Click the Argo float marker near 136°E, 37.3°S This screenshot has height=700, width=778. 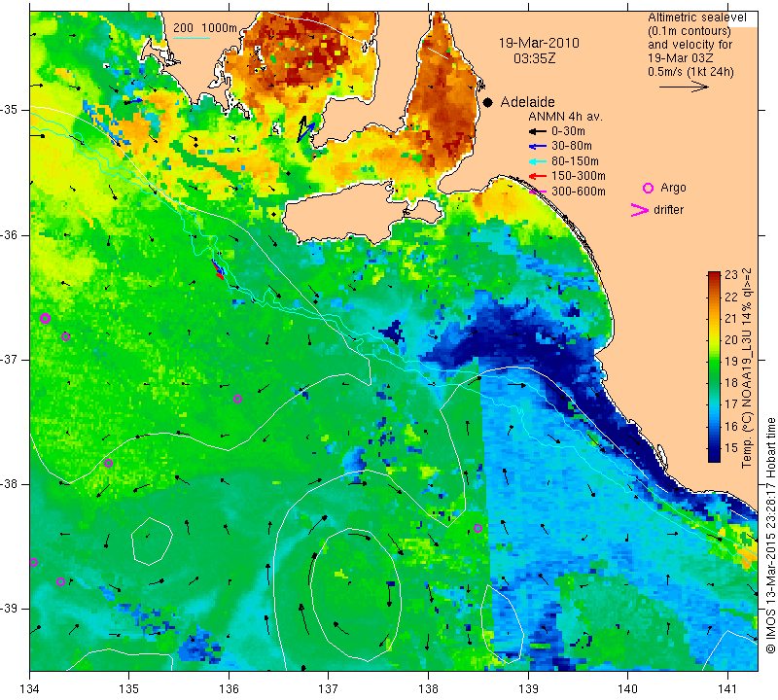click(x=237, y=400)
